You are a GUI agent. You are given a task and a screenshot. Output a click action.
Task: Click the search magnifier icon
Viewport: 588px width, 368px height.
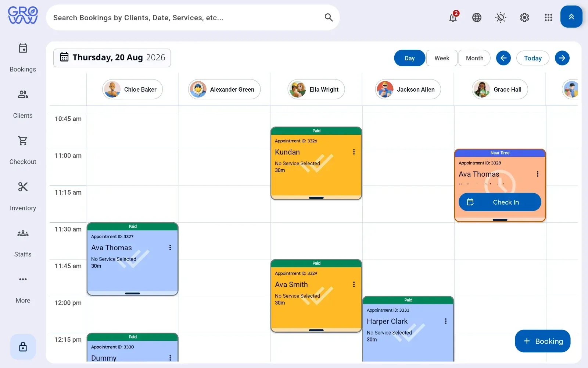[x=329, y=17]
